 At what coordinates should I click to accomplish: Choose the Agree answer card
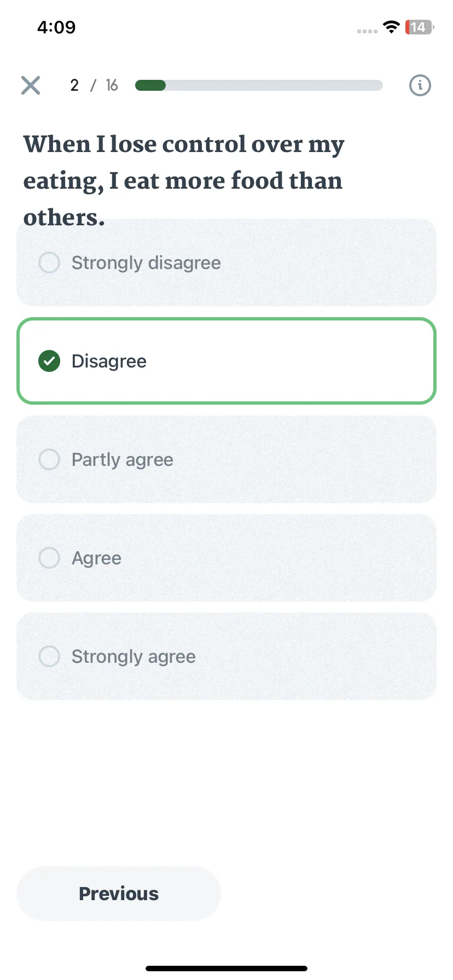[x=226, y=558]
